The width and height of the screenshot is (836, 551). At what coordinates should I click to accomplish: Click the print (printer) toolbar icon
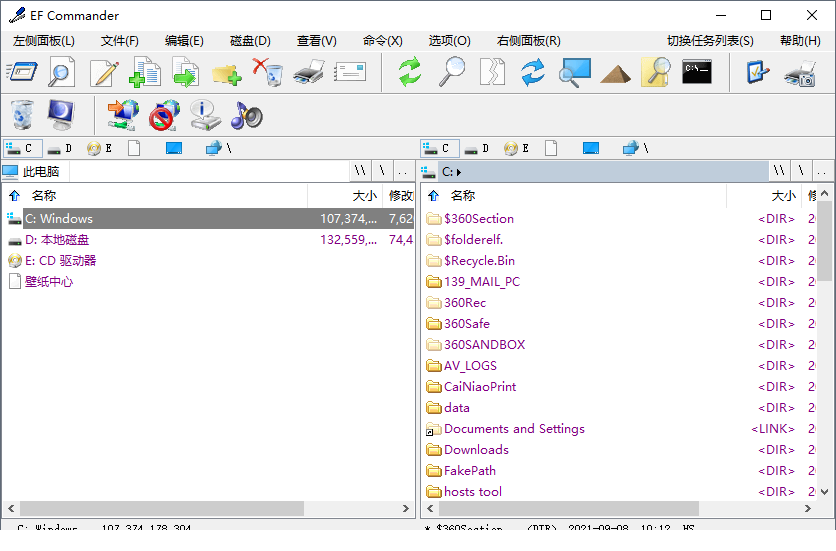pyautogui.click(x=309, y=72)
